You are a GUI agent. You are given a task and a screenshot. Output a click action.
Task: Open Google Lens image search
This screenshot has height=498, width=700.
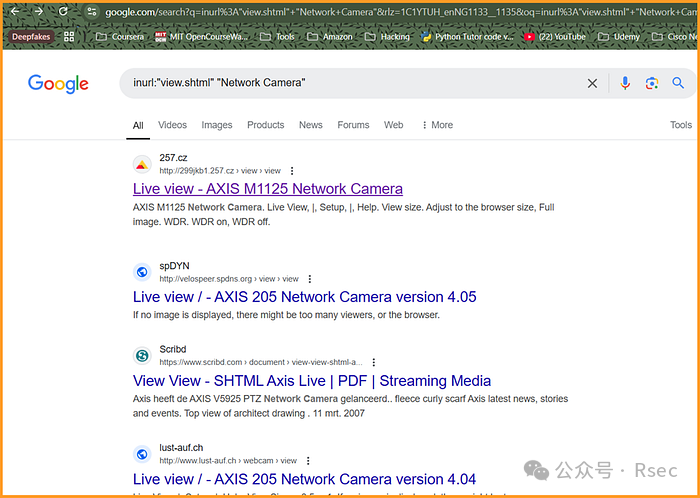(x=652, y=83)
